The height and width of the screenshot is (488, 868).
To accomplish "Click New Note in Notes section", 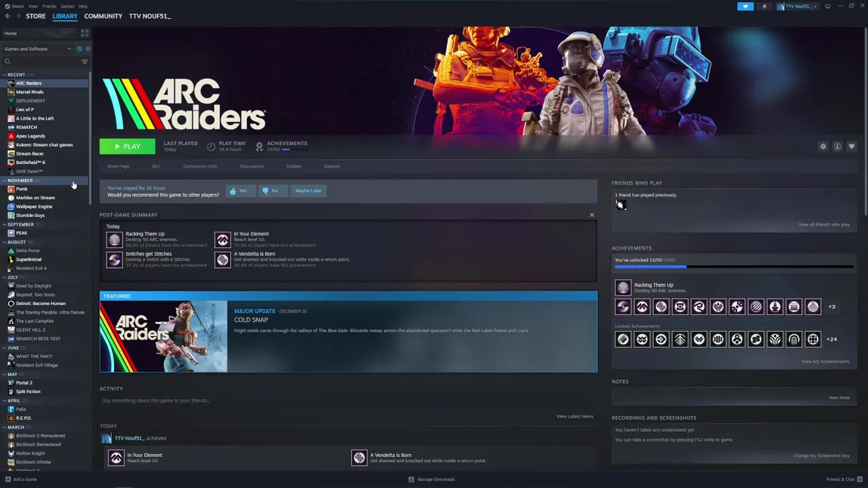I will pos(839,398).
